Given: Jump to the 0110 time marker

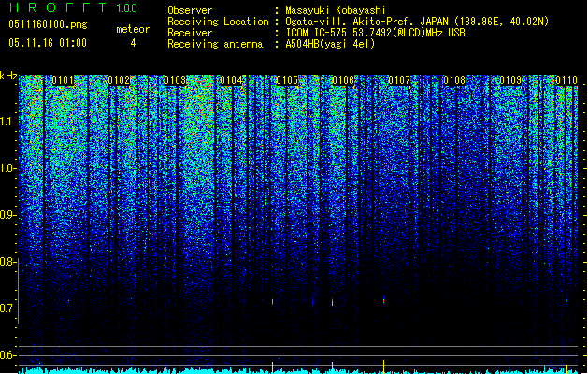Looking at the screenshot, I should tap(566, 80).
